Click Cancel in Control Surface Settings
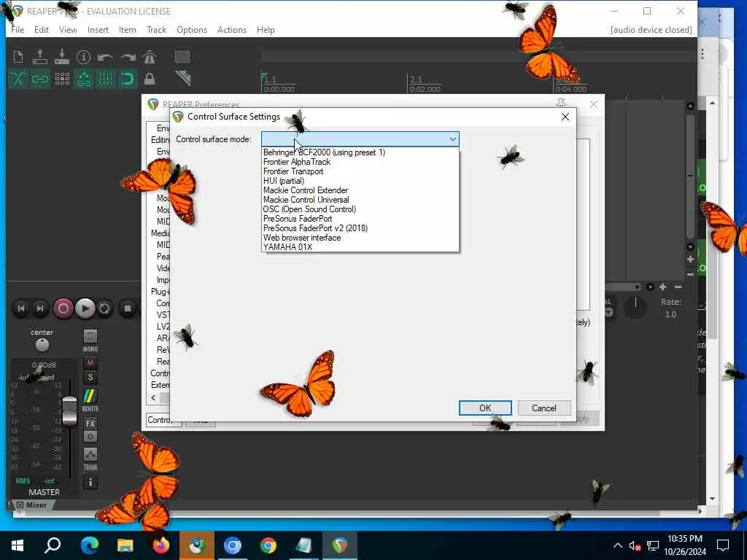 (543, 408)
